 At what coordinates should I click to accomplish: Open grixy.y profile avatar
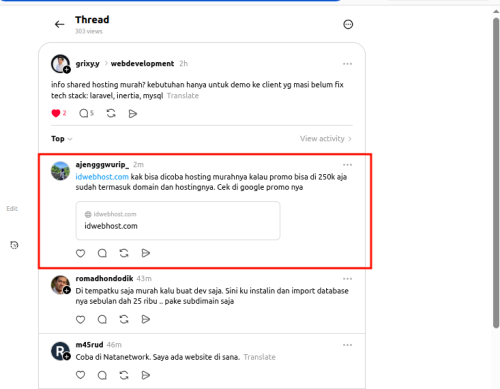pos(60,64)
